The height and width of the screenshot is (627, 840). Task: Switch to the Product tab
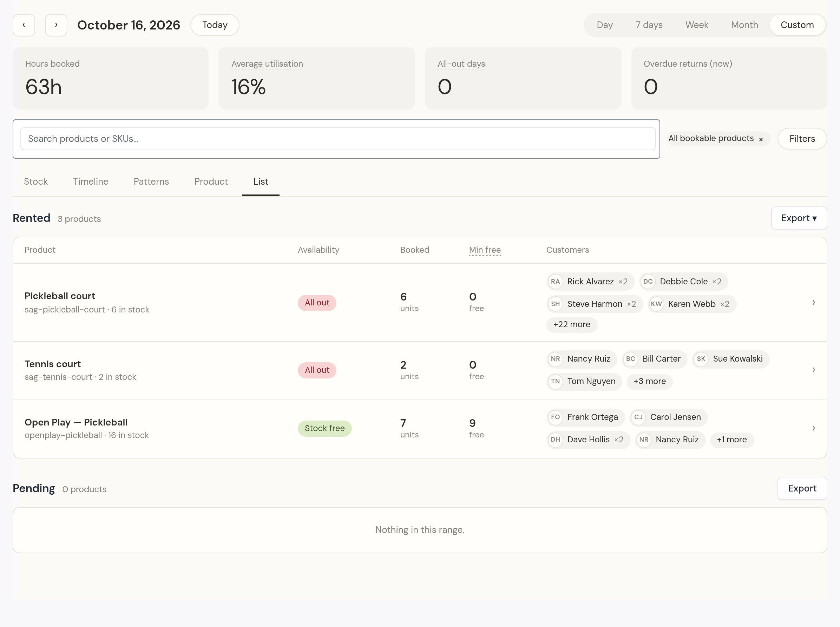pos(211,182)
